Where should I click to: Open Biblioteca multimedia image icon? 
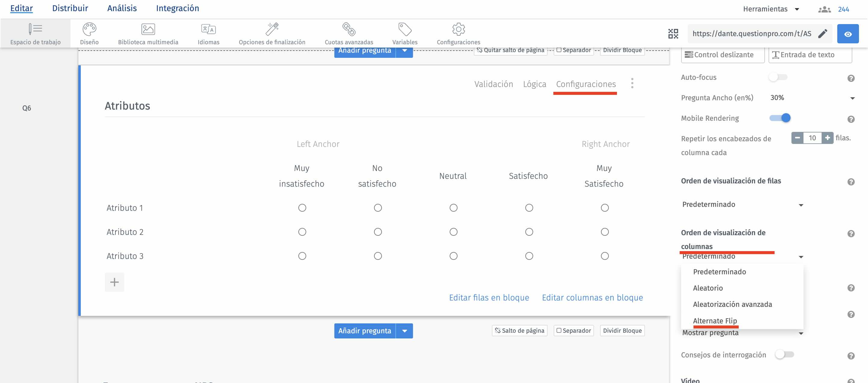tap(148, 30)
